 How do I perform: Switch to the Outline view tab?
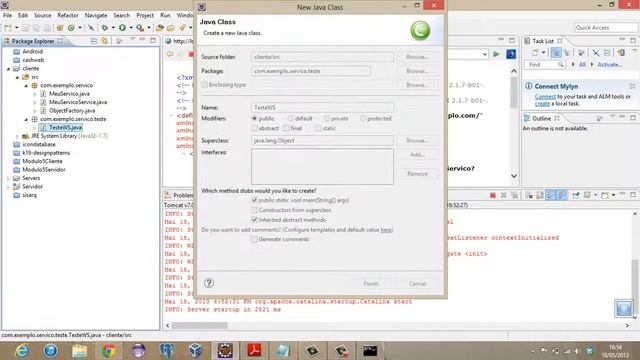541,118
